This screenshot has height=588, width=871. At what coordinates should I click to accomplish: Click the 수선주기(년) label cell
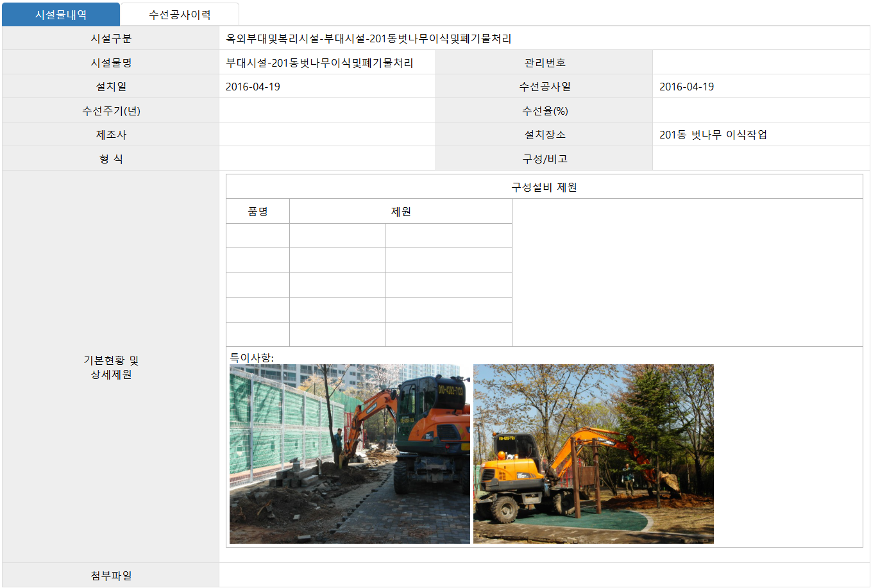[111, 111]
